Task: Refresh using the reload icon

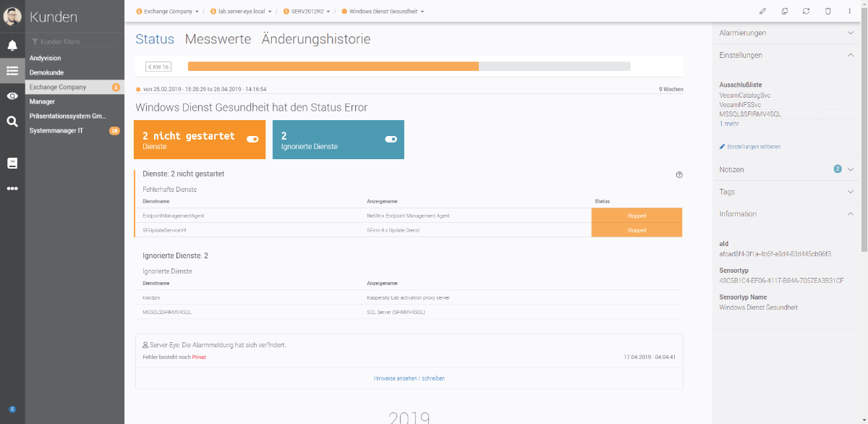Action: (x=807, y=12)
